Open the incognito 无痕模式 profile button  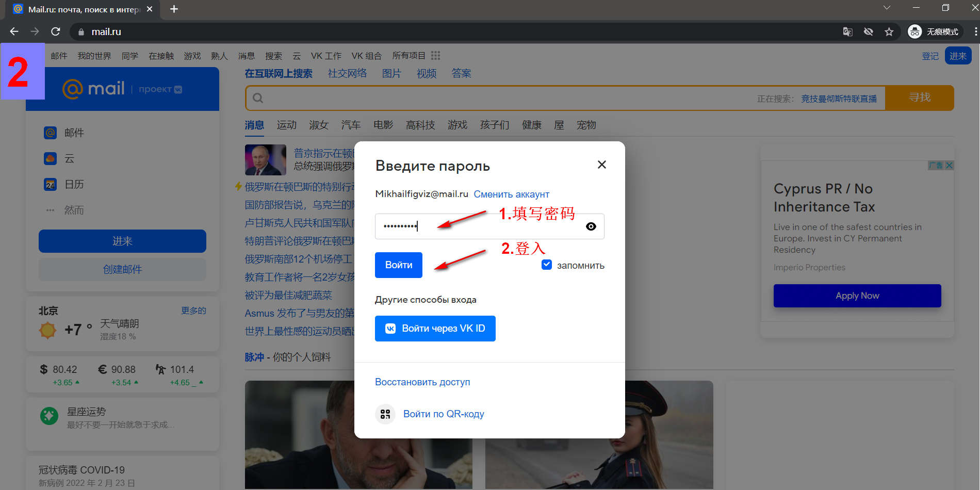tap(935, 32)
